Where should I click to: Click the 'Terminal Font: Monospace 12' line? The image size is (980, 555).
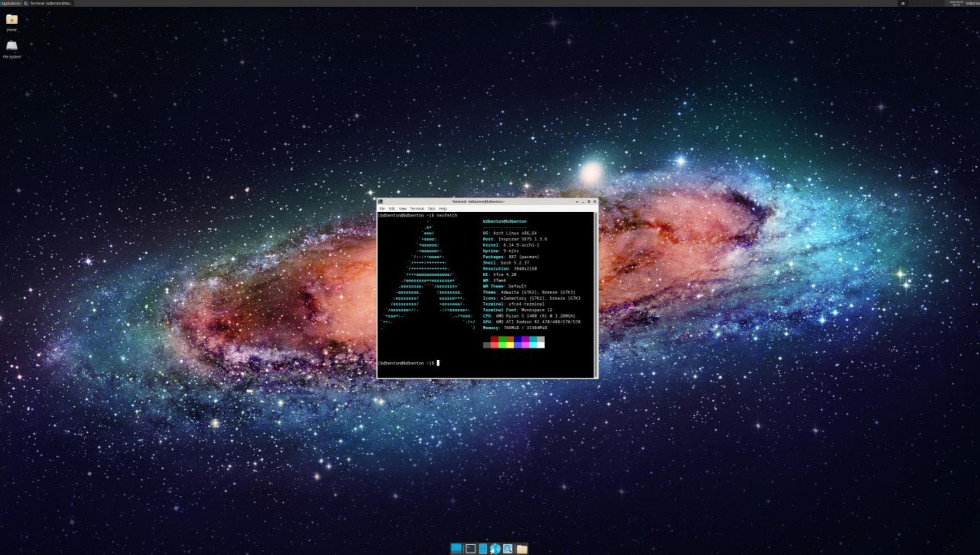[517, 310]
